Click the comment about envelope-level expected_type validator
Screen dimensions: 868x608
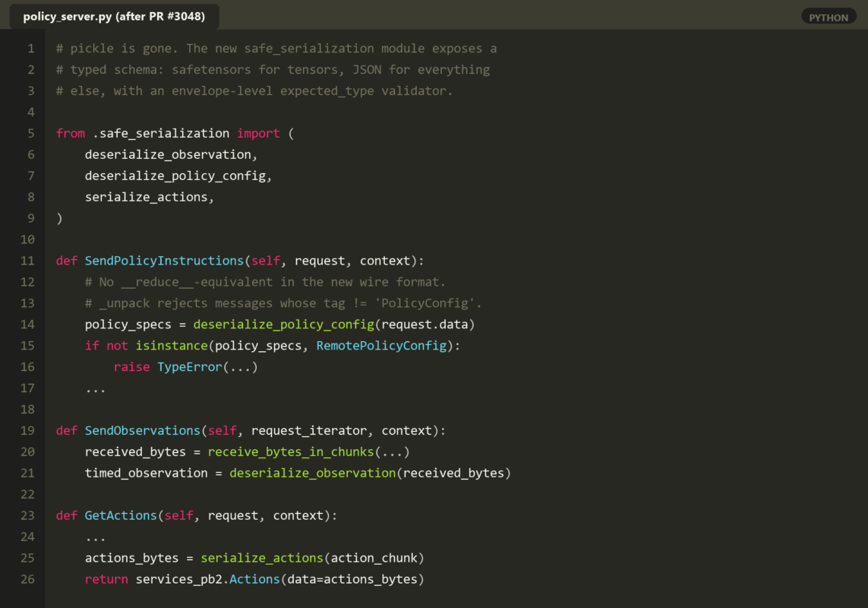254,91
